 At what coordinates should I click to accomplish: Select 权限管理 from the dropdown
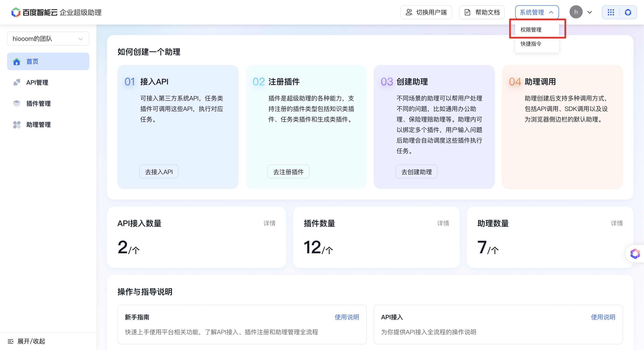tap(537, 30)
